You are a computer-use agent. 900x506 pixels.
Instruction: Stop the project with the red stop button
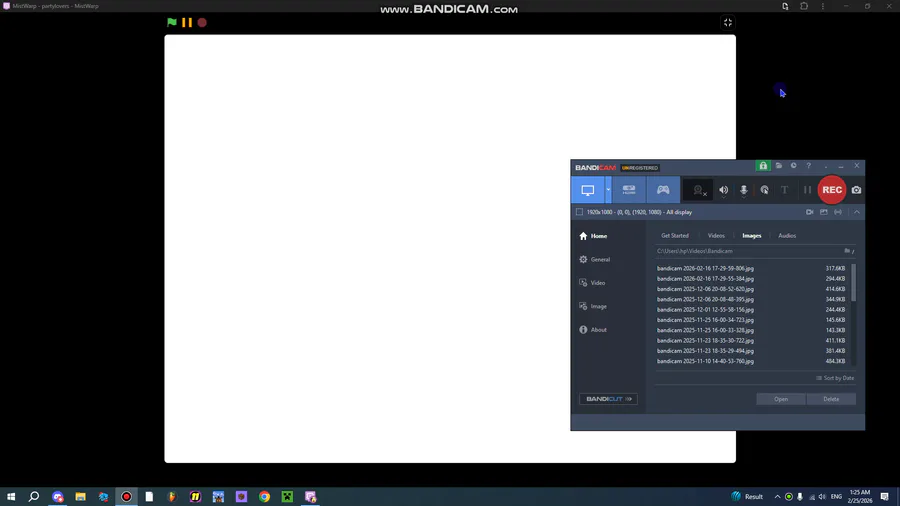point(202,22)
